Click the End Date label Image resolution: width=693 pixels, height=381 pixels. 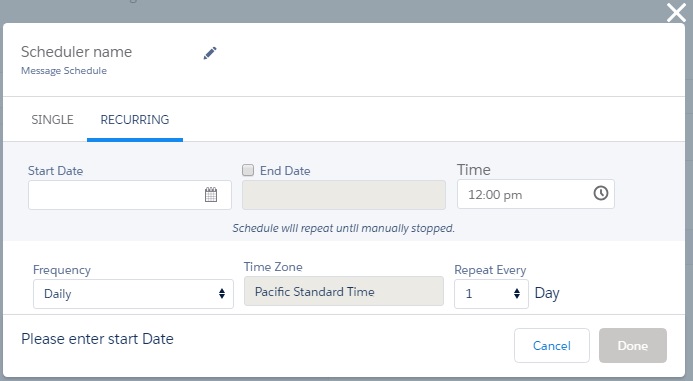coord(285,171)
